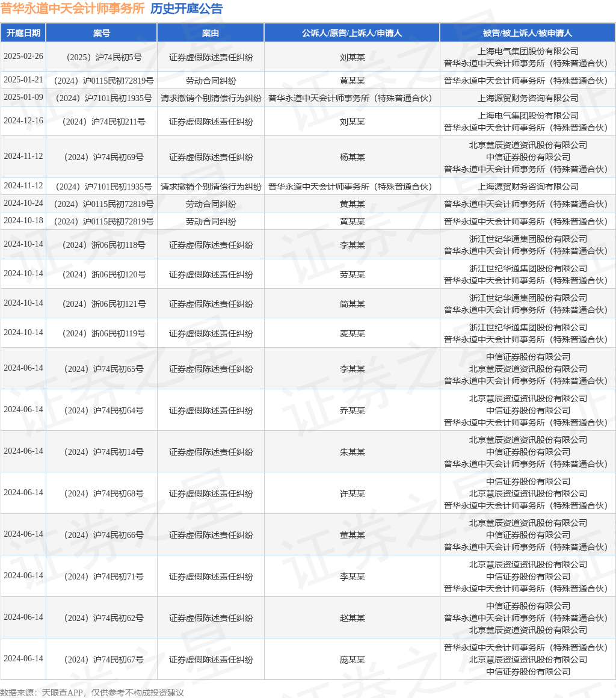Select date cell 2025-01-09
Screen dimensions: 616x698
(23, 97)
